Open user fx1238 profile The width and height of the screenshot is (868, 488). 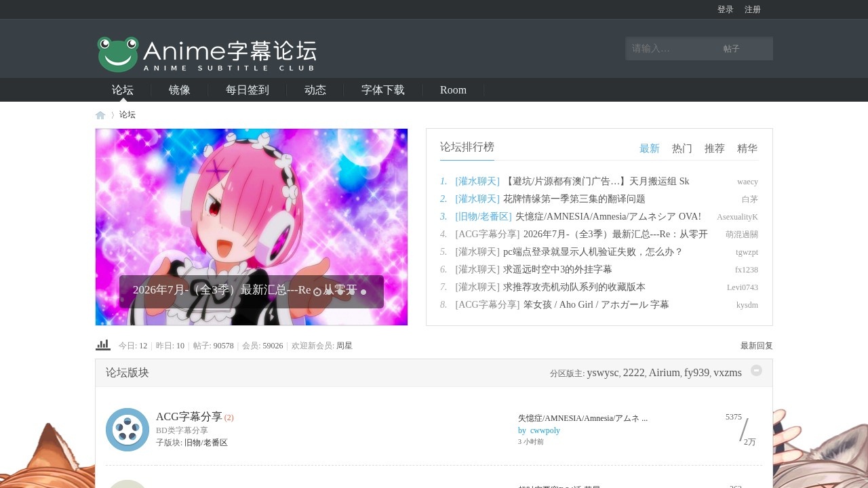747,270
